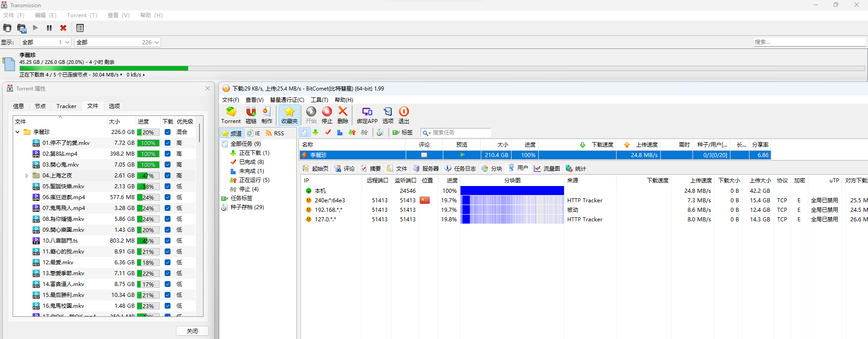The width and height of the screenshot is (868, 339).
Task: Click BitComet Torrent open icon
Action: [231, 115]
